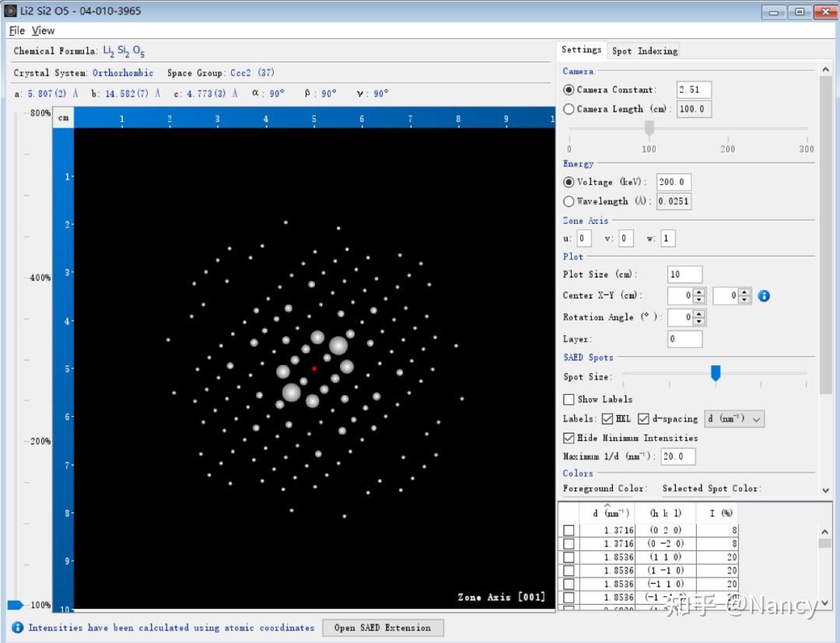
Task: Uncheck Hide Minimum Intensities
Action: click(x=569, y=438)
